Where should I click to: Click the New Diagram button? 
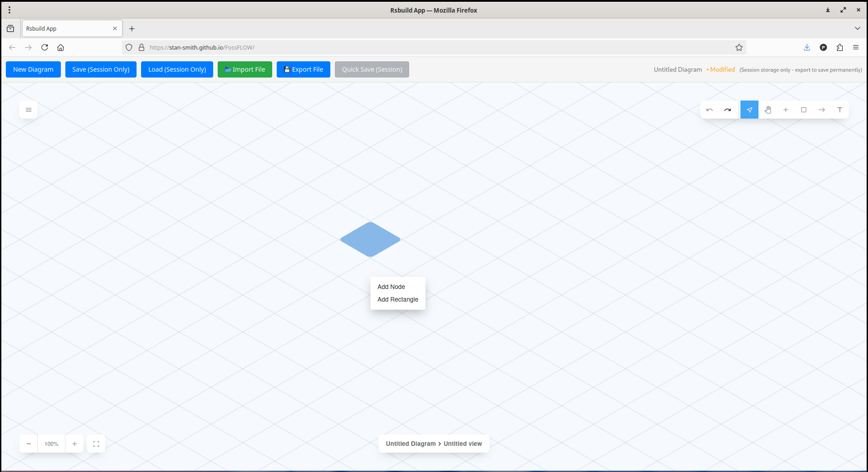coord(33,69)
